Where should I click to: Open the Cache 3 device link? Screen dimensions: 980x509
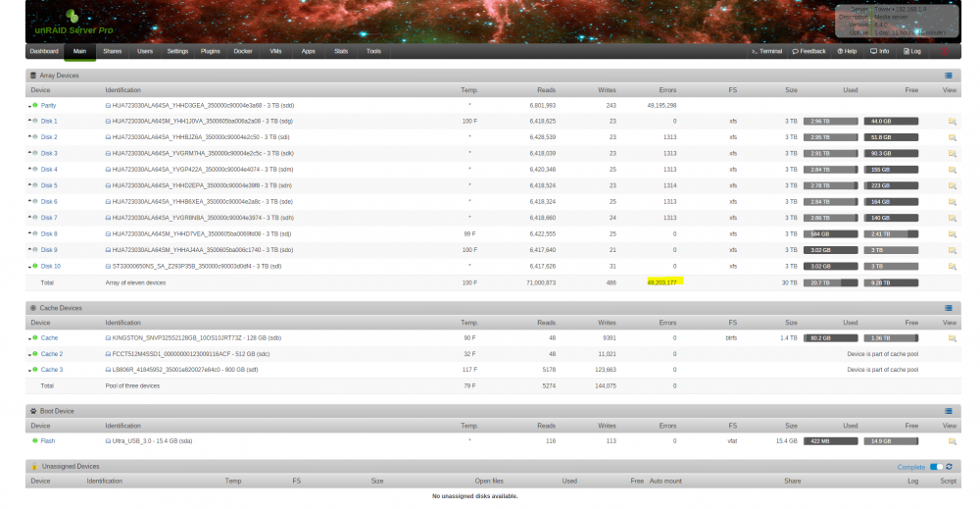coord(52,370)
